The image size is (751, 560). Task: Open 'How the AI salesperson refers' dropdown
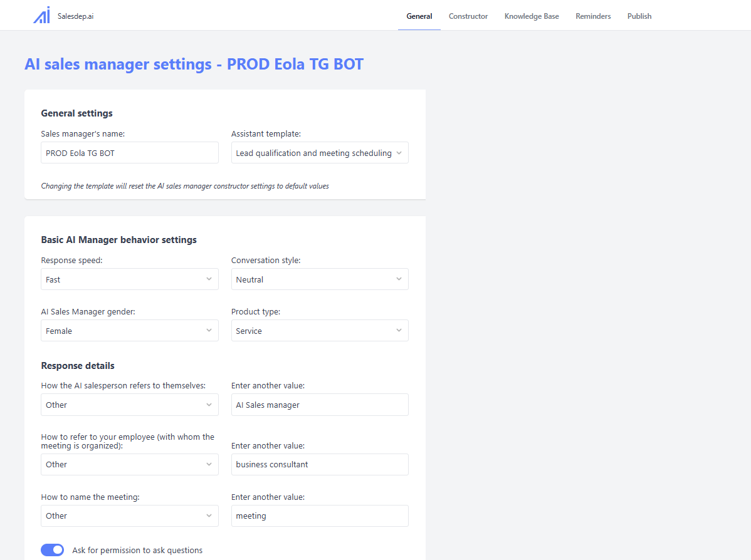point(130,405)
